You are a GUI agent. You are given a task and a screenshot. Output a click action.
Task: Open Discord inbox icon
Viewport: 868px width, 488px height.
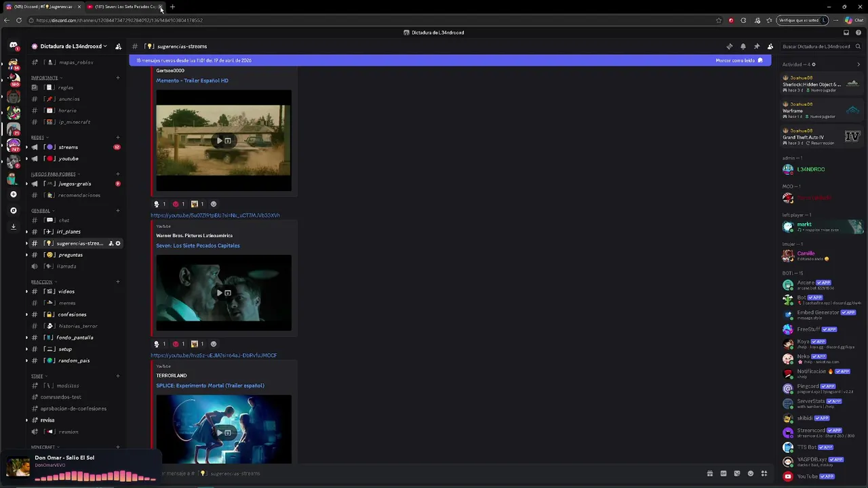click(846, 33)
